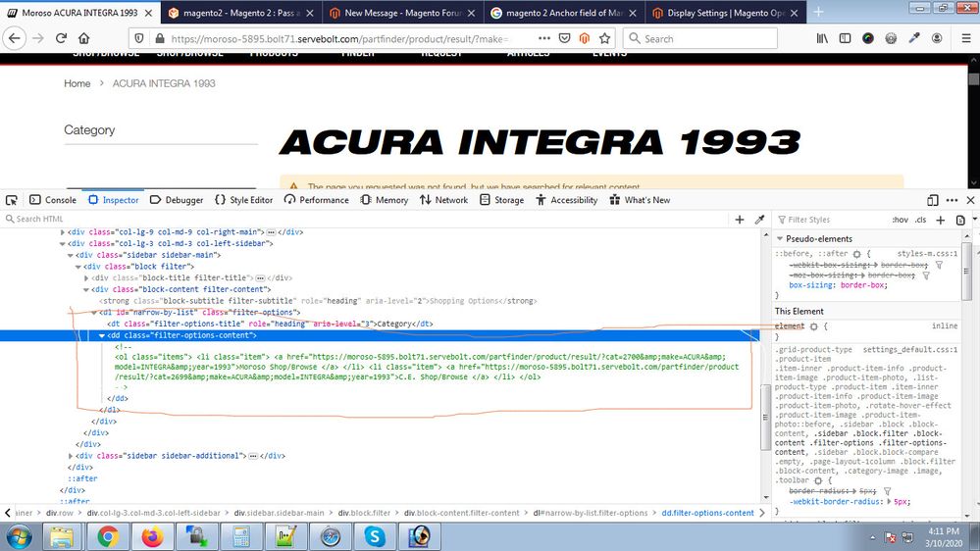Image resolution: width=980 pixels, height=551 pixels.
Task: Open the Library icon in Firefox toolbar
Action: pyautogui.click(x=817, y=38)
